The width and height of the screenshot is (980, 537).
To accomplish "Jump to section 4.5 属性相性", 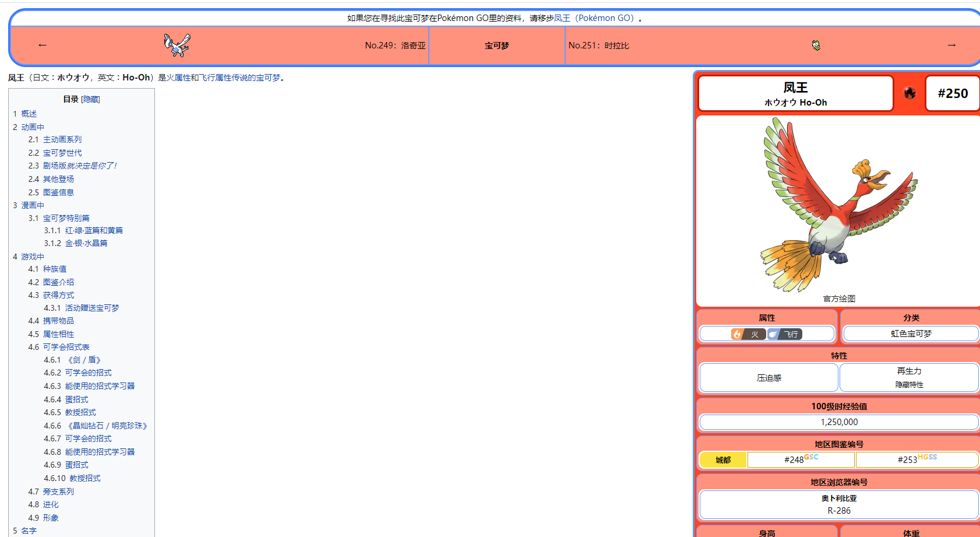I will tap(51, 334).
